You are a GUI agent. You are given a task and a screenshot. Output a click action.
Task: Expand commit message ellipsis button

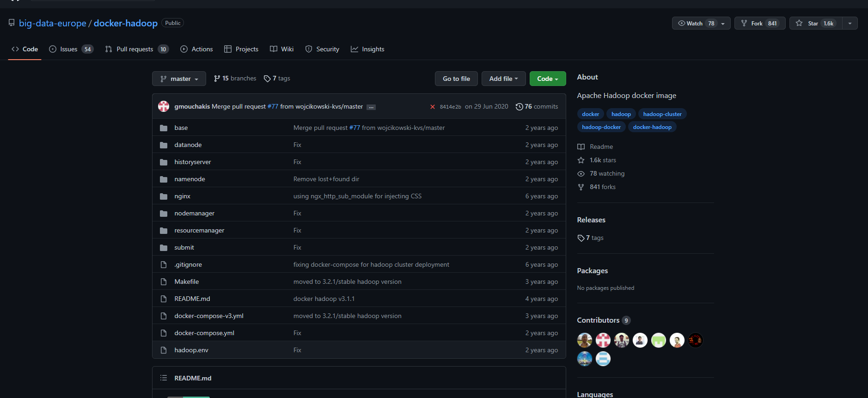click(x=371, y=107)
